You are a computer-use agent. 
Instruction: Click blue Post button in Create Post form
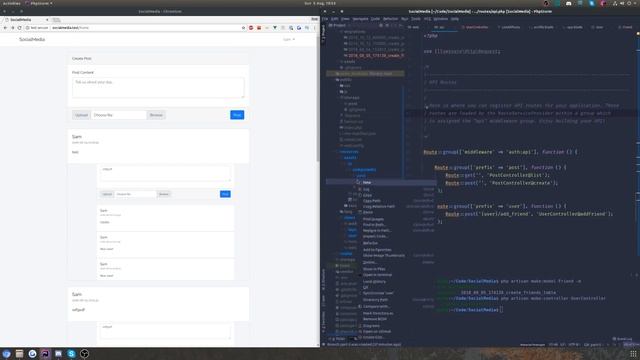click(237, 115)
